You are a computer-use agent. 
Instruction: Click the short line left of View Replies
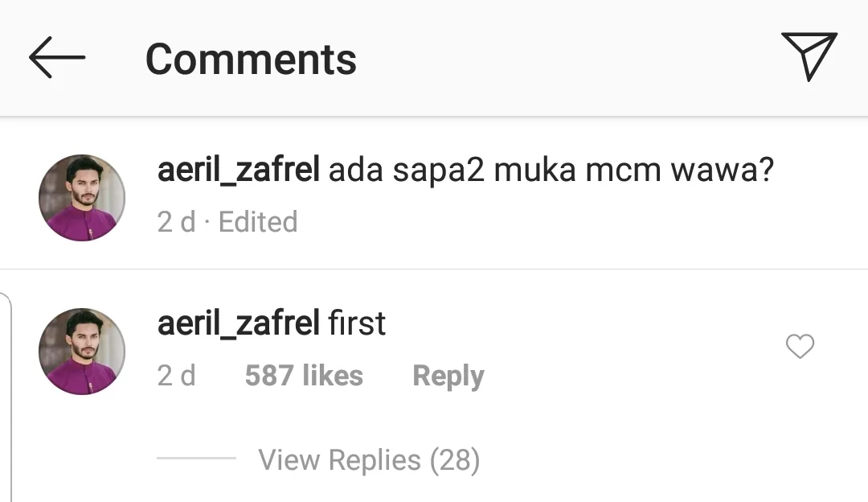tap(196, 459)
